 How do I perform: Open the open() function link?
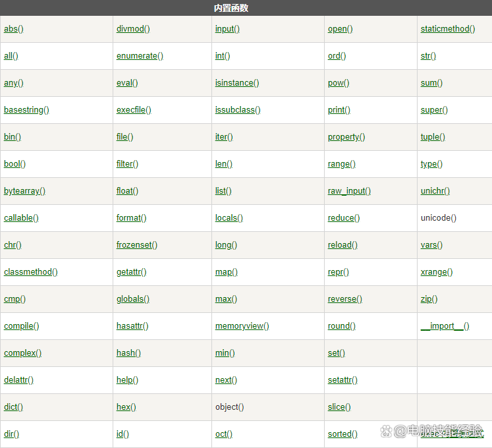pyautogui.click(x=340, y=29)
